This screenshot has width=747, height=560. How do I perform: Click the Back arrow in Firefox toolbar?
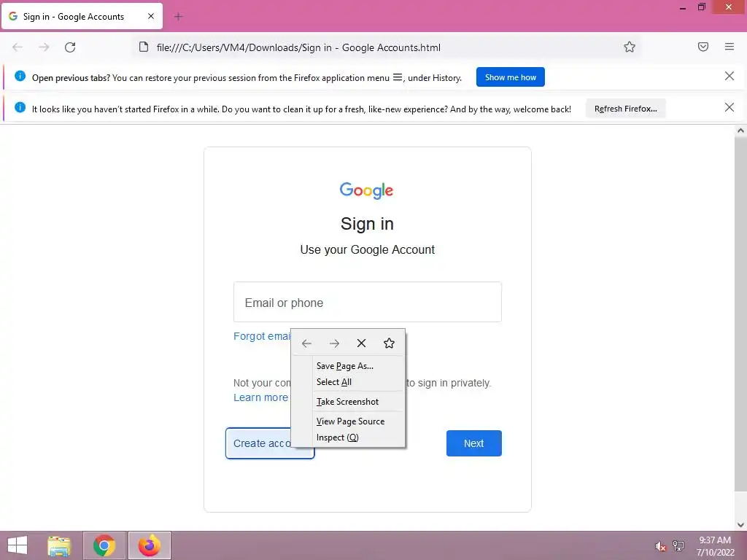pyautogui.click(x=18, y=47)
